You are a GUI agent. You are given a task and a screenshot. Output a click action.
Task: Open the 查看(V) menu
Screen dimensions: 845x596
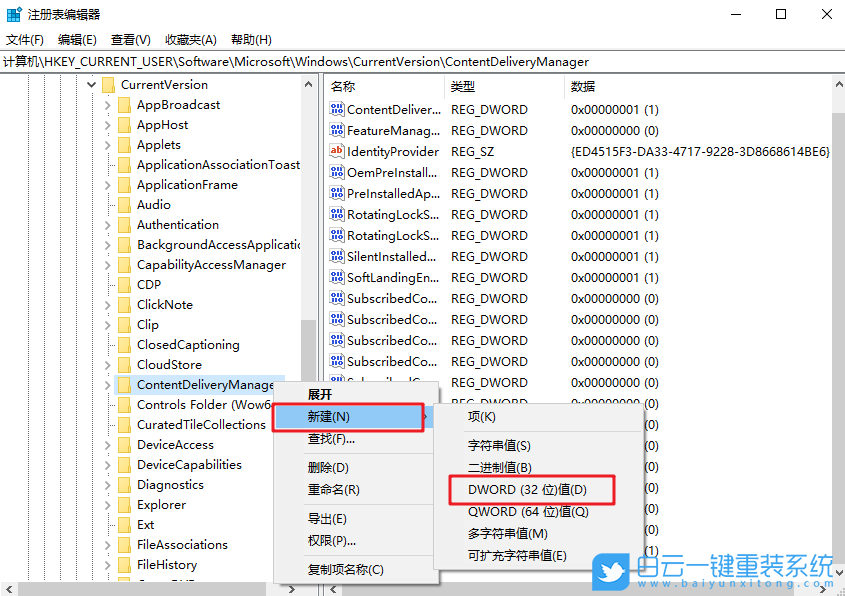pos(130,39)
